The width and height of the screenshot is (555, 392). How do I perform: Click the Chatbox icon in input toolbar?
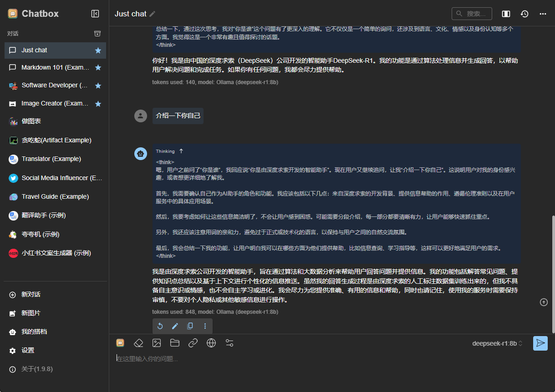120,343
